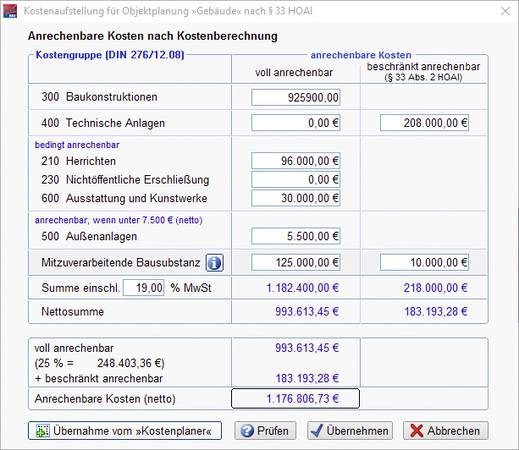This screenshot has width=519, height=450.
Task: Edit the 210 Herrichten amount field
Action: coord(296,161)
